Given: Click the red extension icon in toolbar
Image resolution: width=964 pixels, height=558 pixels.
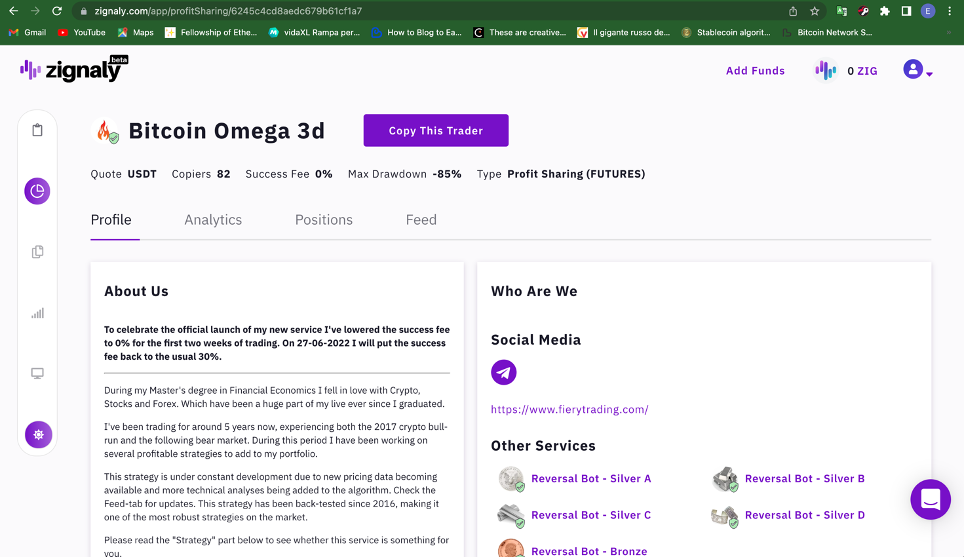Looking at the screenshot, I should 863,11.
